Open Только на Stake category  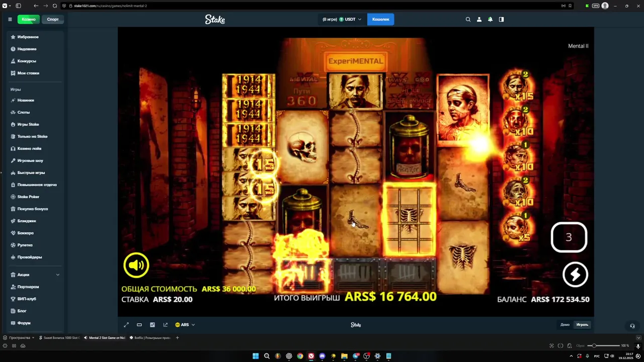tap(35, 136)
